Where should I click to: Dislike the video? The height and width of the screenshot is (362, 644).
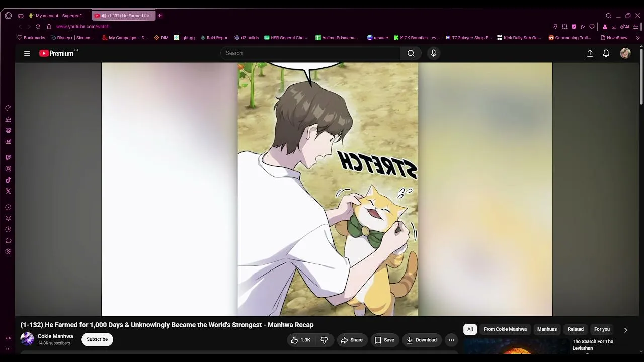click(324, 340)
